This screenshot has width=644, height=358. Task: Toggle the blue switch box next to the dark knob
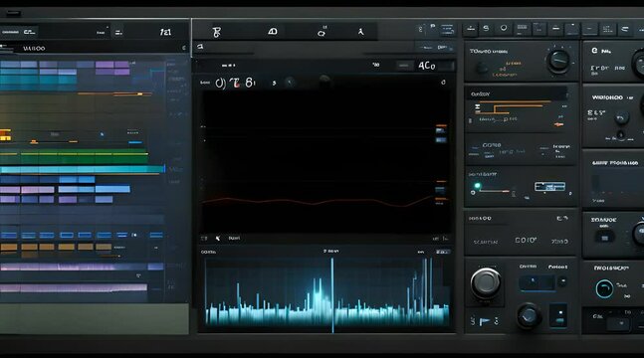coord(558,315)
